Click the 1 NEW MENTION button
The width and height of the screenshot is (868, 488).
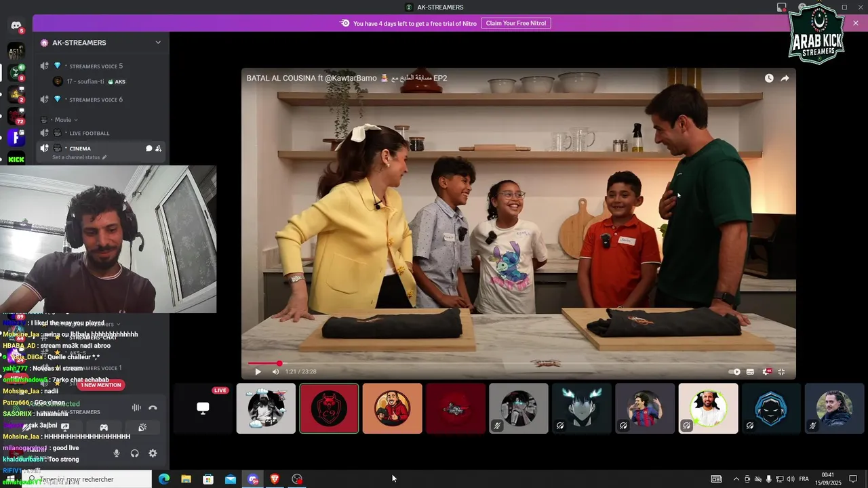[100, 385]
